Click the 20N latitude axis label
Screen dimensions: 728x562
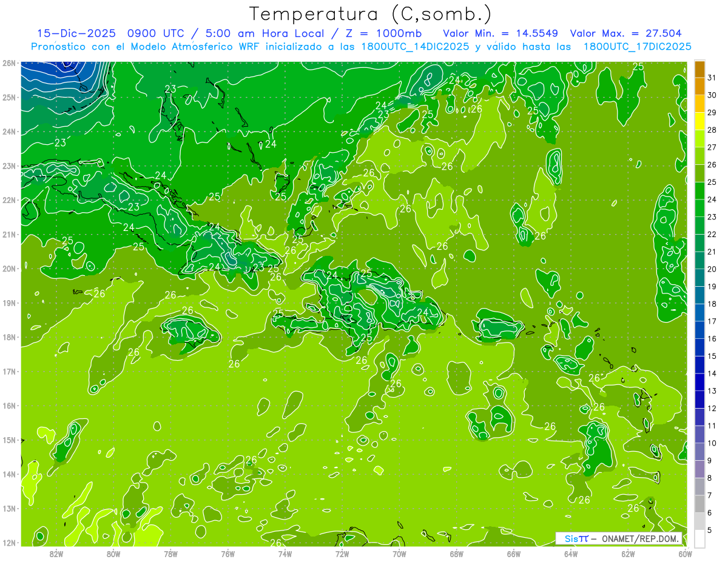point(8,269)
